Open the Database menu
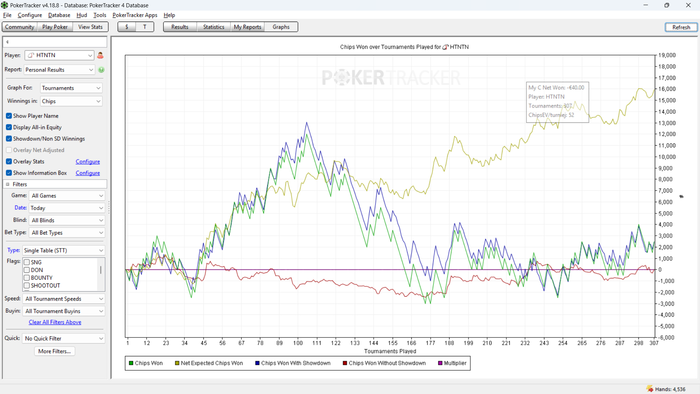700x394 pixels. pyautogui.click(x=59, y=15)
